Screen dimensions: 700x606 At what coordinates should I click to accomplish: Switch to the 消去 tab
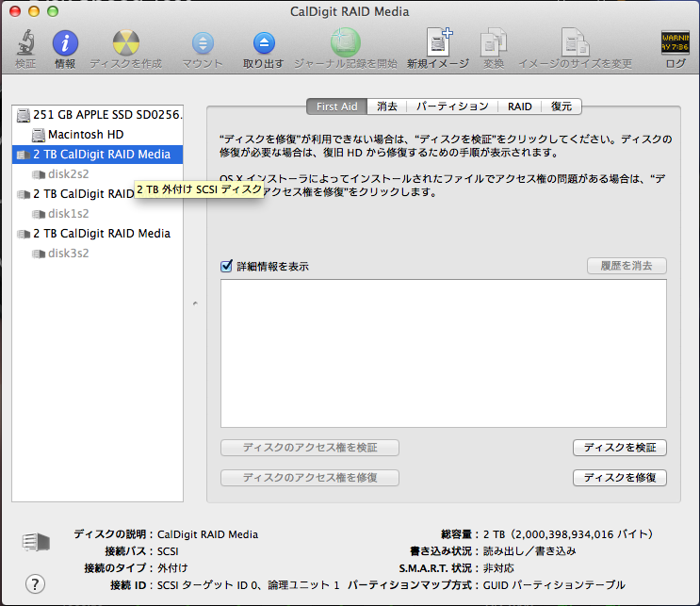[x=386, y=106]
